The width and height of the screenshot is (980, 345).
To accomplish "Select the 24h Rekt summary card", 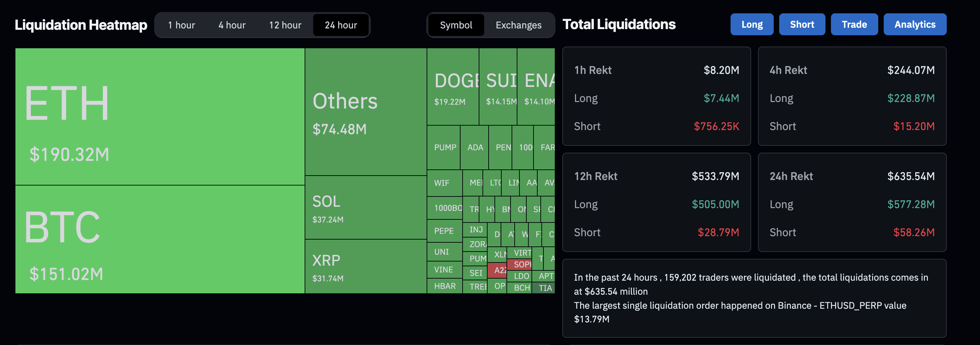I will pyautogui.click(x=852, y=202).
